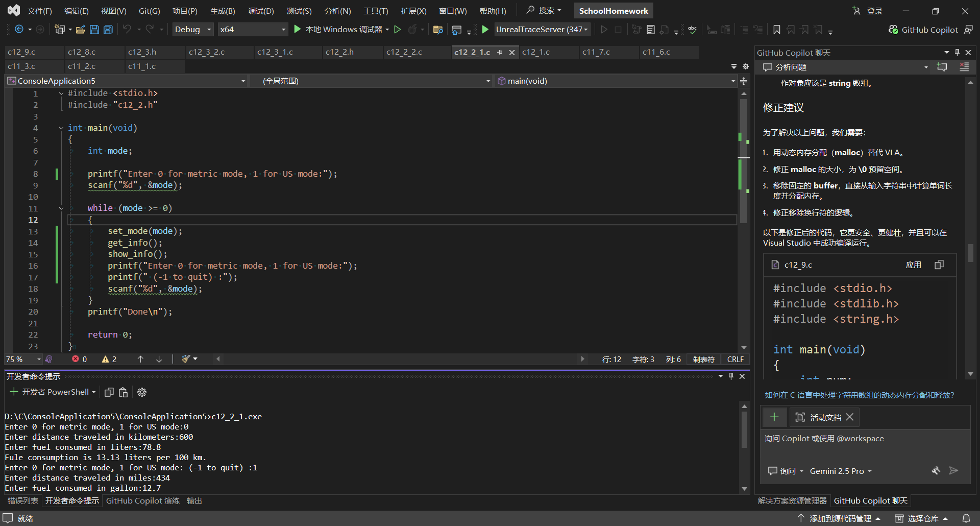Open the x64 platform dropdown
This screenshot has width=980, height=526.
(x=253, y=30)
